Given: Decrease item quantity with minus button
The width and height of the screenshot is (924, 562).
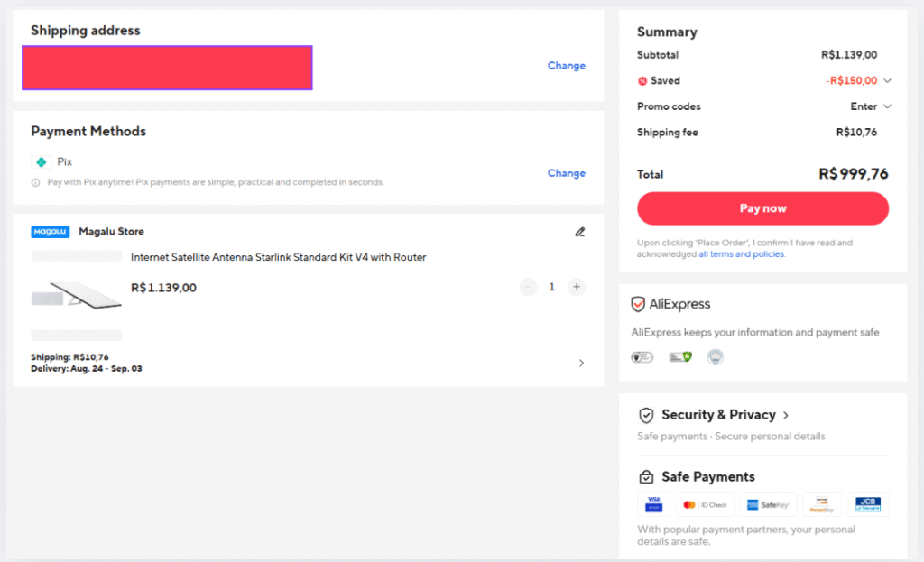Looking at the screenshot, I should 528,287.
